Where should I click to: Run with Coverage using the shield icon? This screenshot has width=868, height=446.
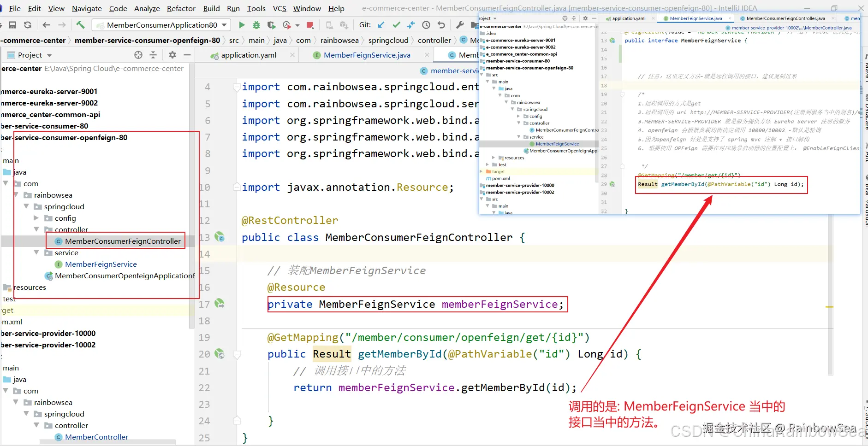click(272, 25)
